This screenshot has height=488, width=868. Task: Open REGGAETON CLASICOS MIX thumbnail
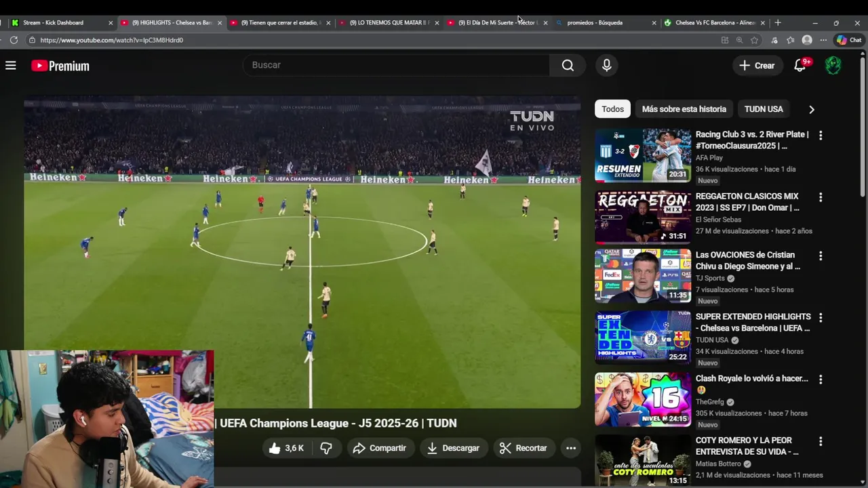click(643, 217)
